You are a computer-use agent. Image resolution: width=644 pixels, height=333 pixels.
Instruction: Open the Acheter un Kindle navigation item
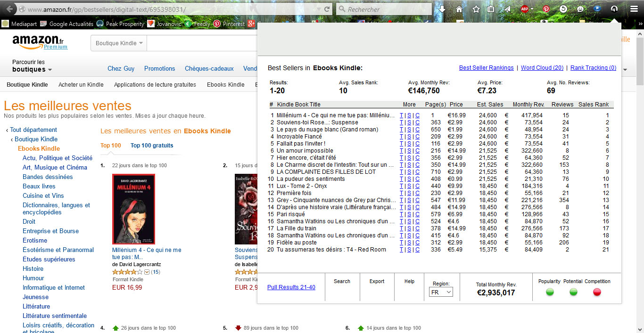tap(81, 85)
